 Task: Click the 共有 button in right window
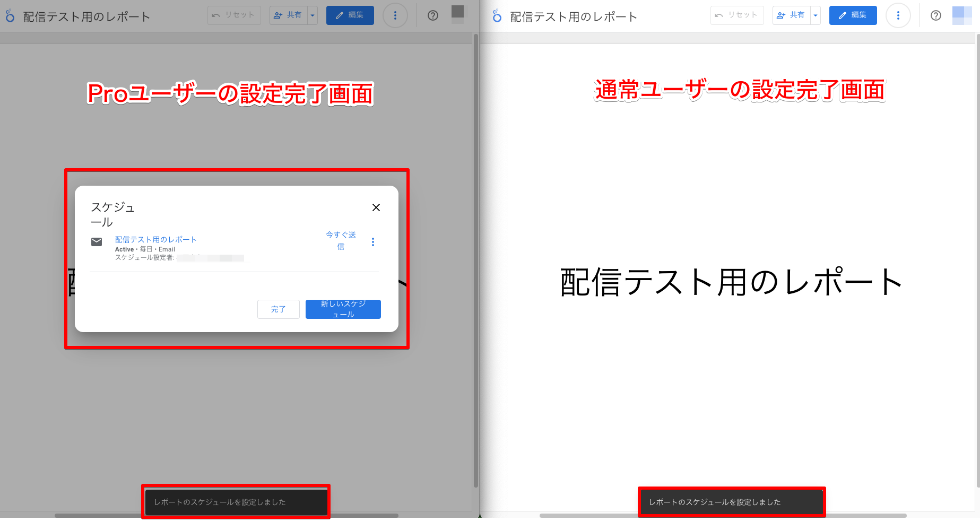tap(791, 15)
